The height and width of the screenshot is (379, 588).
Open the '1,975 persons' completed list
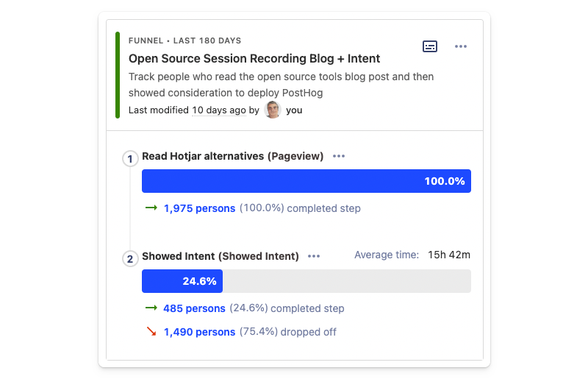tap(199, 208)
